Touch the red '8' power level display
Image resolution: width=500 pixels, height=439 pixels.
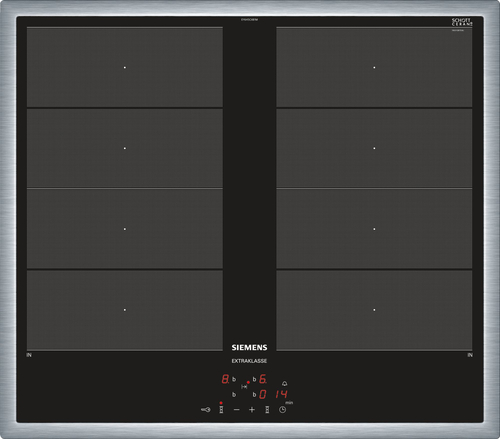(226, 379)
